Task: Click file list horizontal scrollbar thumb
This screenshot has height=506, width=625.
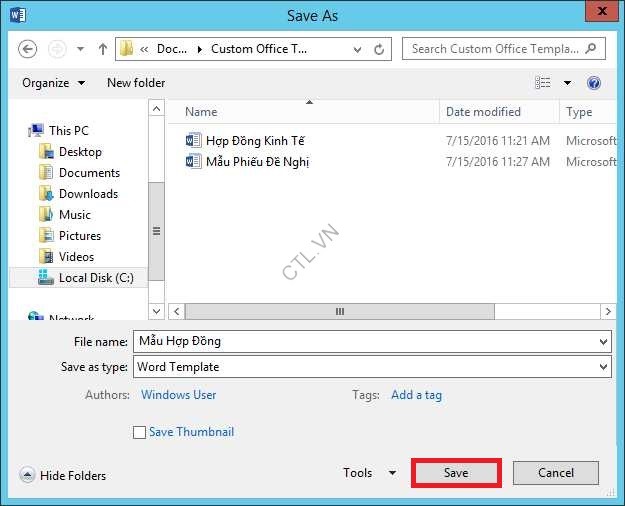Action: pos(340,311)
